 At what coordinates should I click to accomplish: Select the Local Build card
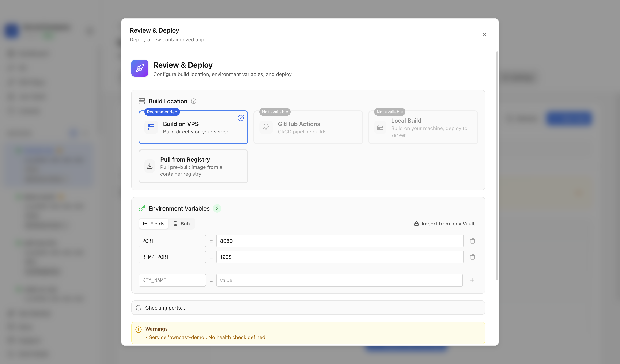pyautogui.click(x=423, y=127)
